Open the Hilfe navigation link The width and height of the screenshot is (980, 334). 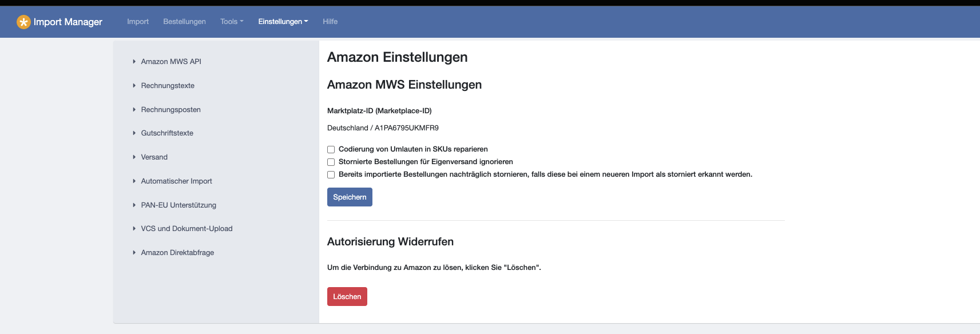click(330, 22)
